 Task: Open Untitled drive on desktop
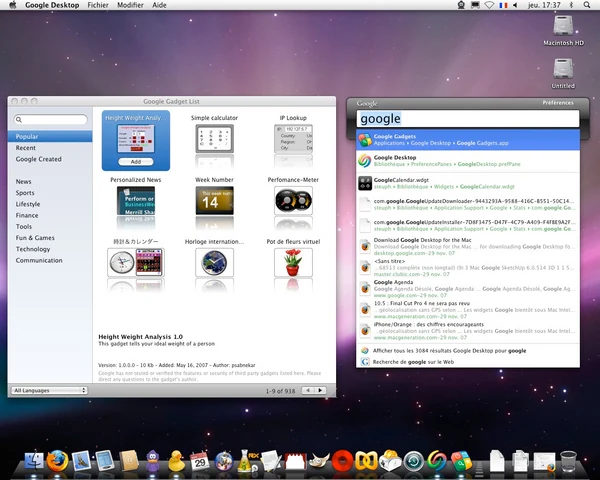tap(563, 73)
